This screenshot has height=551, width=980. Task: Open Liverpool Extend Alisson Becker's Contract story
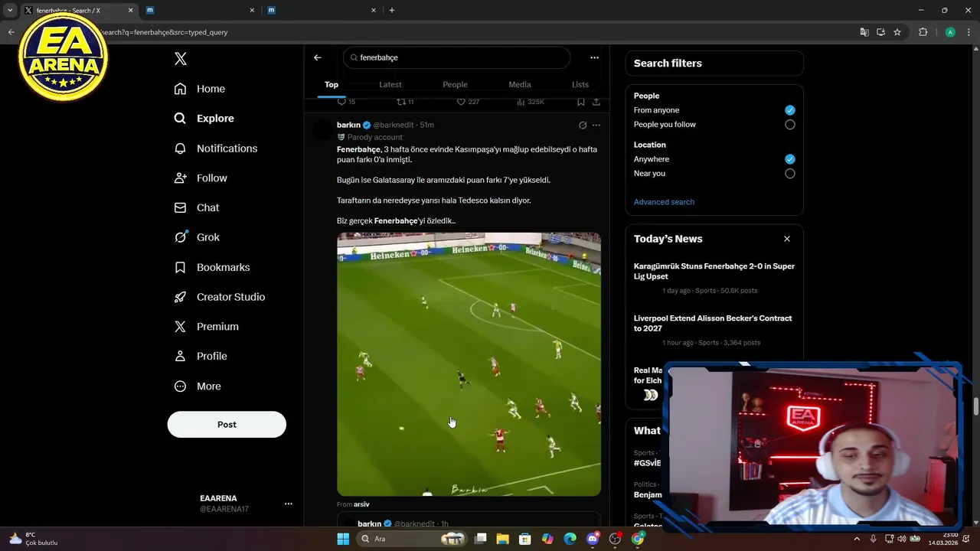(713, 324)
